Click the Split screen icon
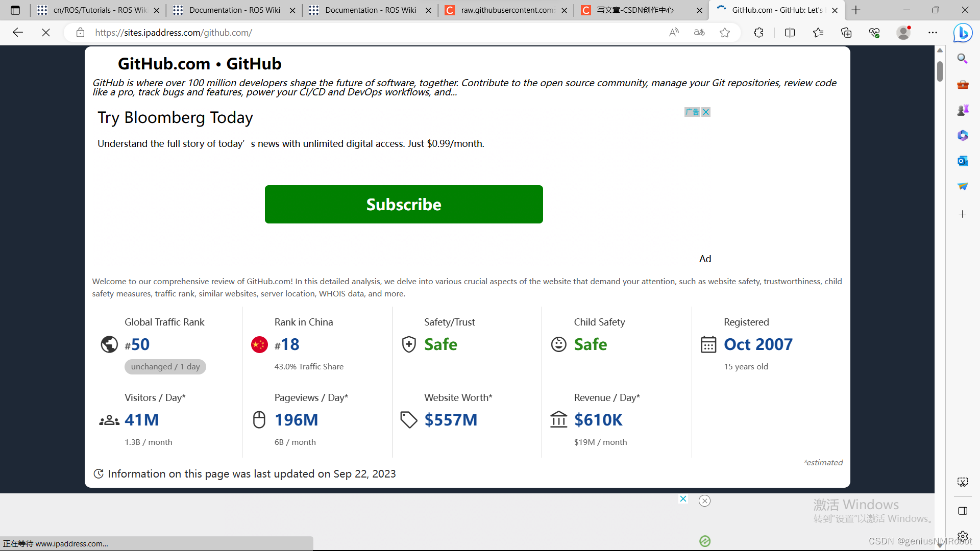 coord(790,33)
